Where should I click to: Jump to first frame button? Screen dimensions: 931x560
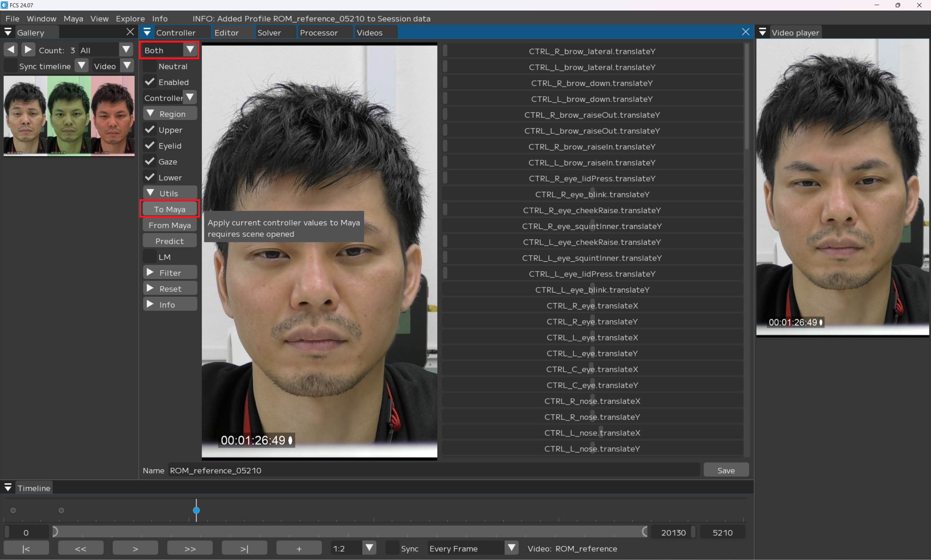click(x=26, y=548)
